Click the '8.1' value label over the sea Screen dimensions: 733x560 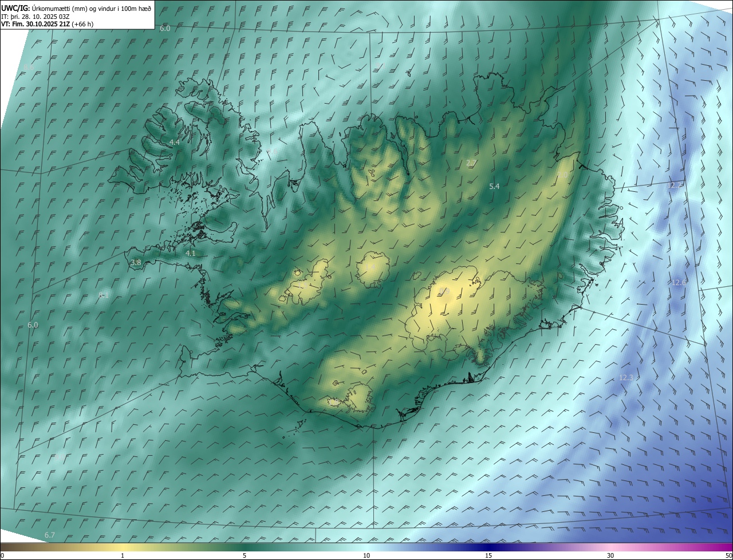104,295
